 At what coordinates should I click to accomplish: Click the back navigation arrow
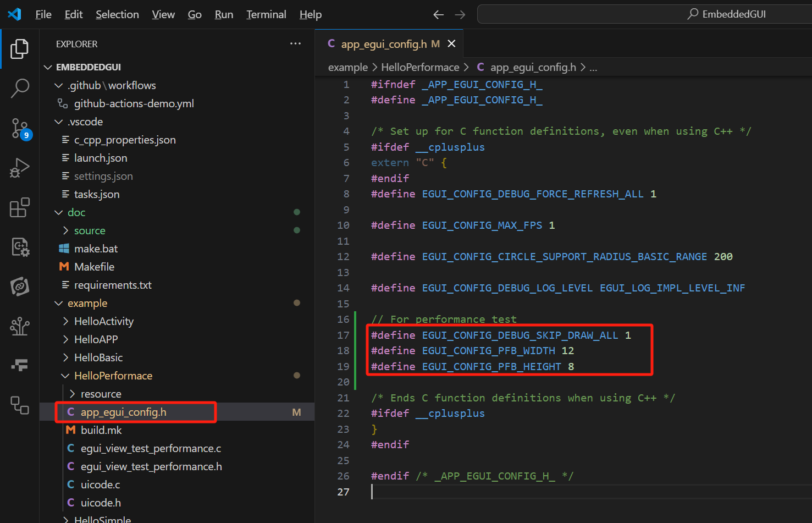438,15
